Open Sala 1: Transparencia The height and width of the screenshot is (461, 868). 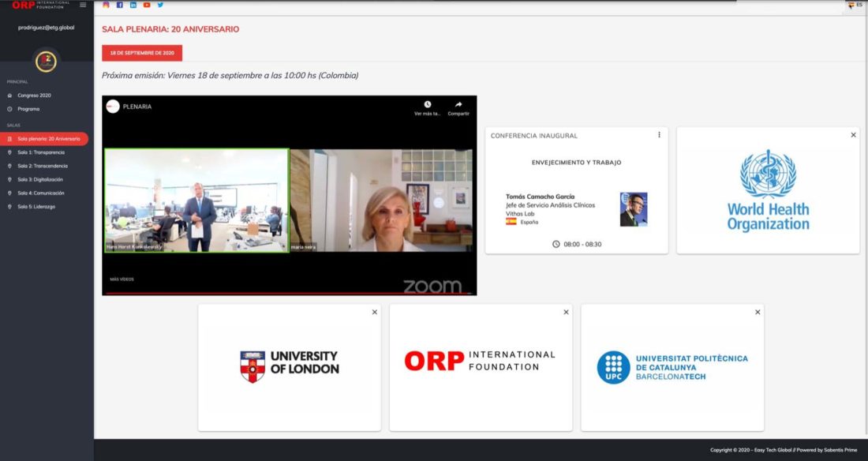[40, 152]
